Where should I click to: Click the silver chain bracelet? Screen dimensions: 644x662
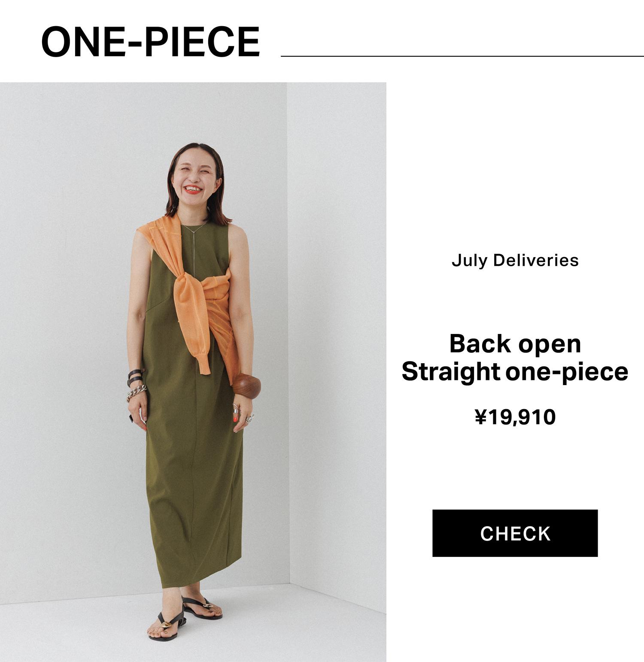tap(136, 393)
